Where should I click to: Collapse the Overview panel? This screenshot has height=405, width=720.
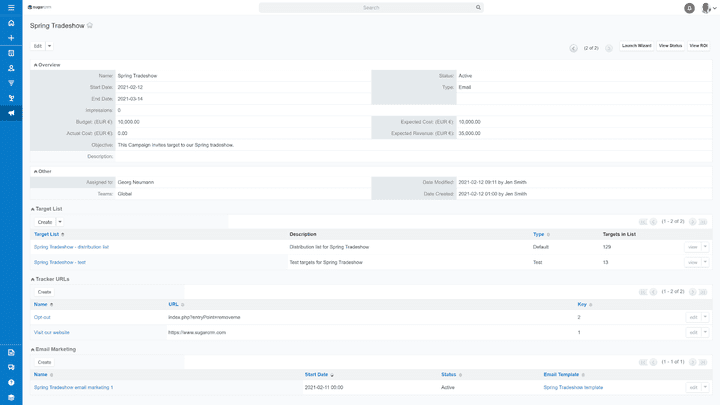tap(36, 65)
